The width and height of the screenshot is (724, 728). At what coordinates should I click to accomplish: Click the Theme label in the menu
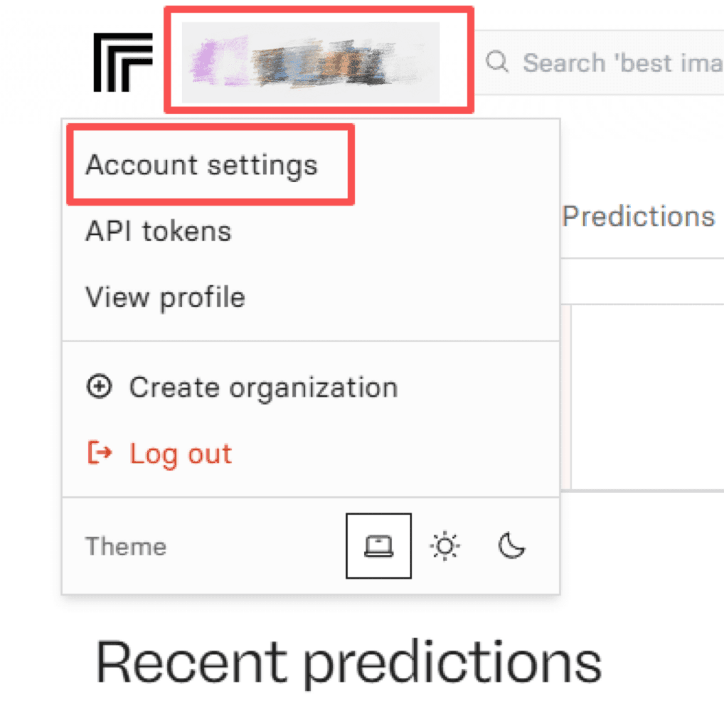click(x=126, y=546)
